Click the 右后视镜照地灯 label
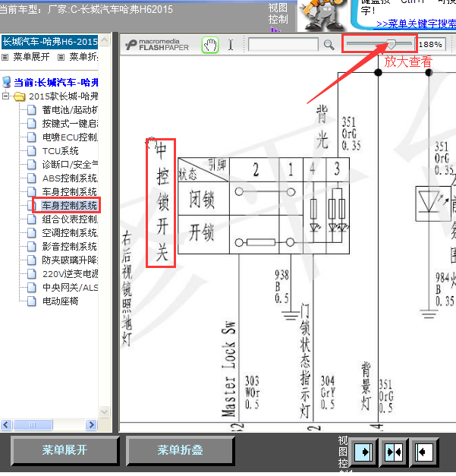Screen dimensions: 456x476 pos(127,289)
